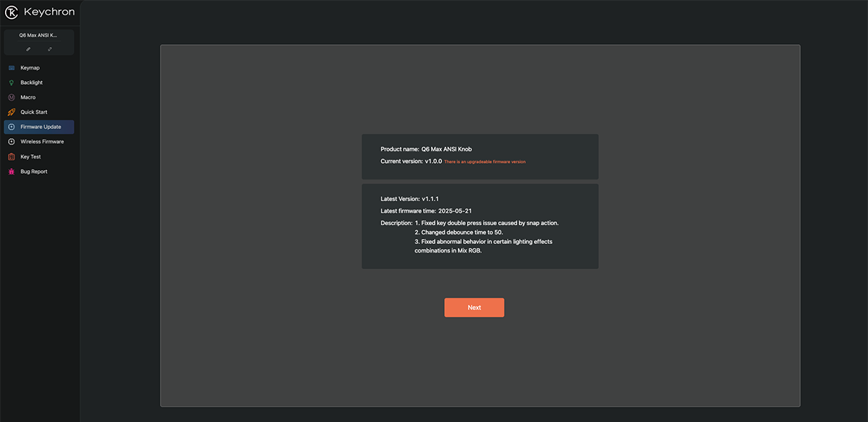Click the Keychron logo icon
Image resolution: width=868 pixels, height=422 pixels.
(12, 12)
